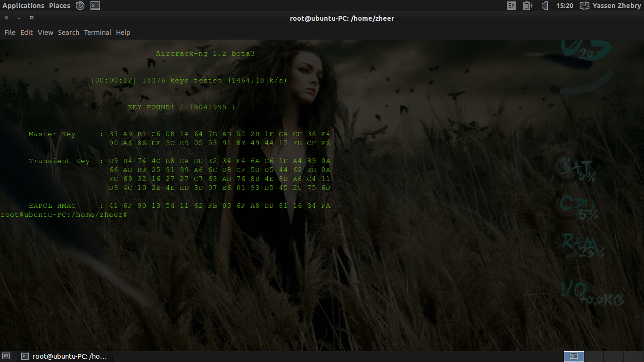Image resolution: width=644 pixels, height=362 pixels.
Task: Open the 15:20 clock calendar
Action: coord(564,6)
